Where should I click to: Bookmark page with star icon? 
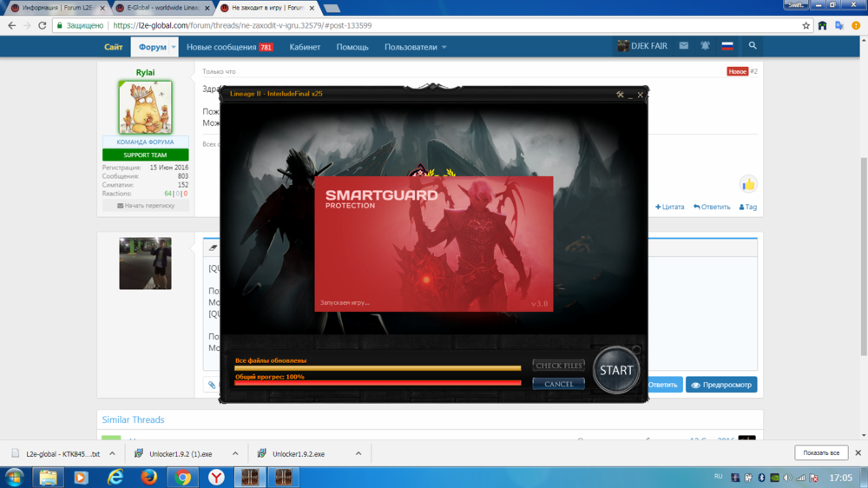806,25
